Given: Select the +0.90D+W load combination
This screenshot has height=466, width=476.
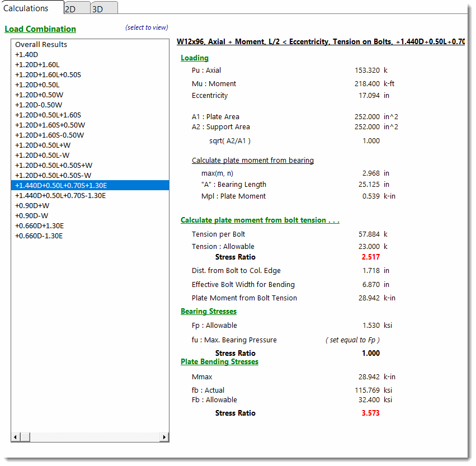Looking at the screenshot, I should [x=31, y=206].
